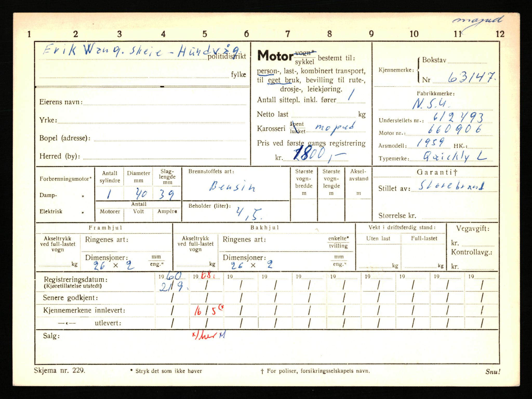Image resolution: width=532 pixels, height=399 pixels.
Task: Click the tank capacity value '4,5'
Action: pos(249,214)
